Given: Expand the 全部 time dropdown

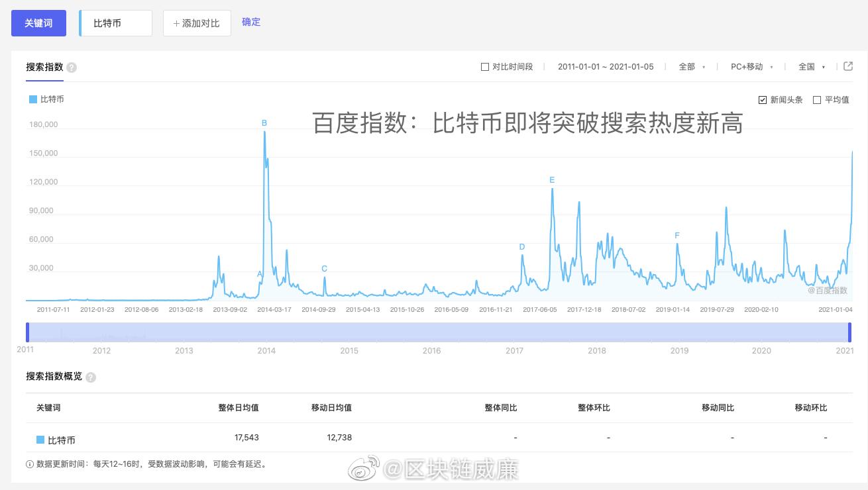Looking at the screenshot, I should click(692, 67).
